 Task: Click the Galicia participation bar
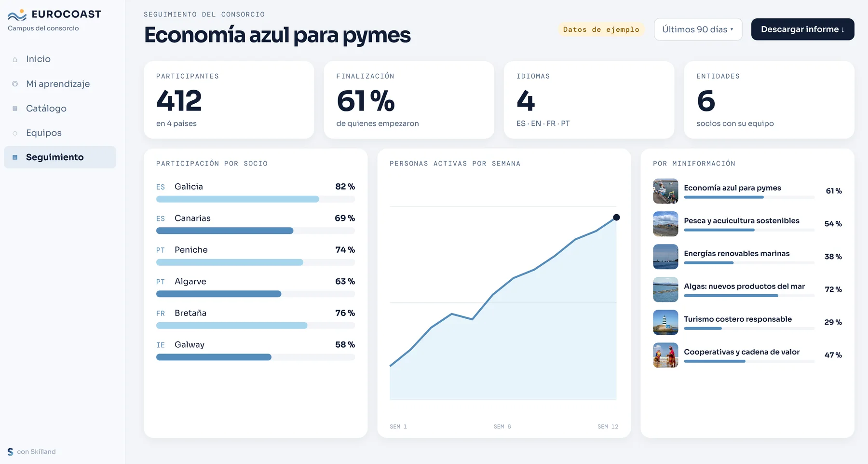(x=256, y=199)
